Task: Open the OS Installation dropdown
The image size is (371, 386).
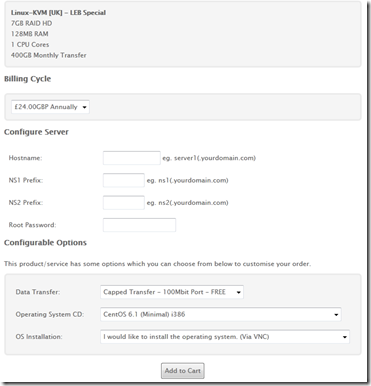Action: 225,337
